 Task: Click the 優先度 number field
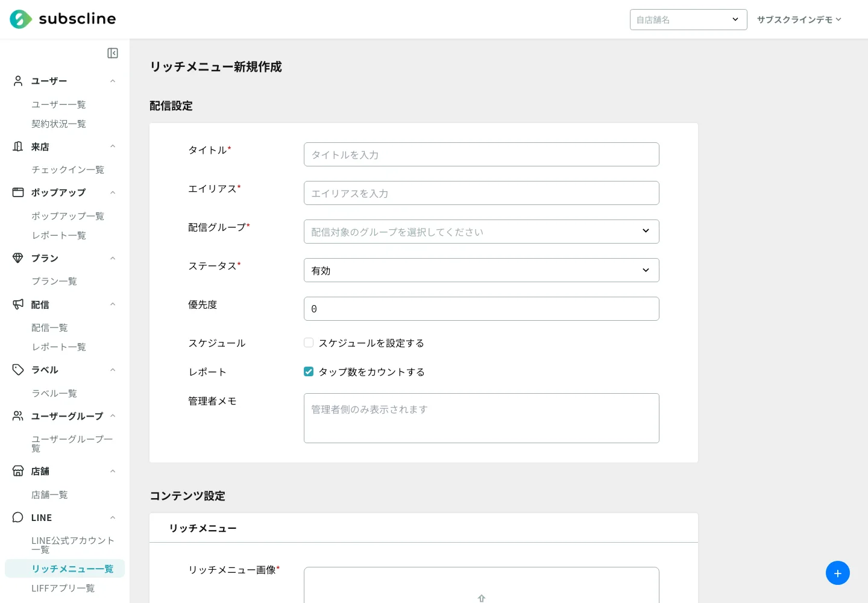pyautogui.click(x=482, y=309)
